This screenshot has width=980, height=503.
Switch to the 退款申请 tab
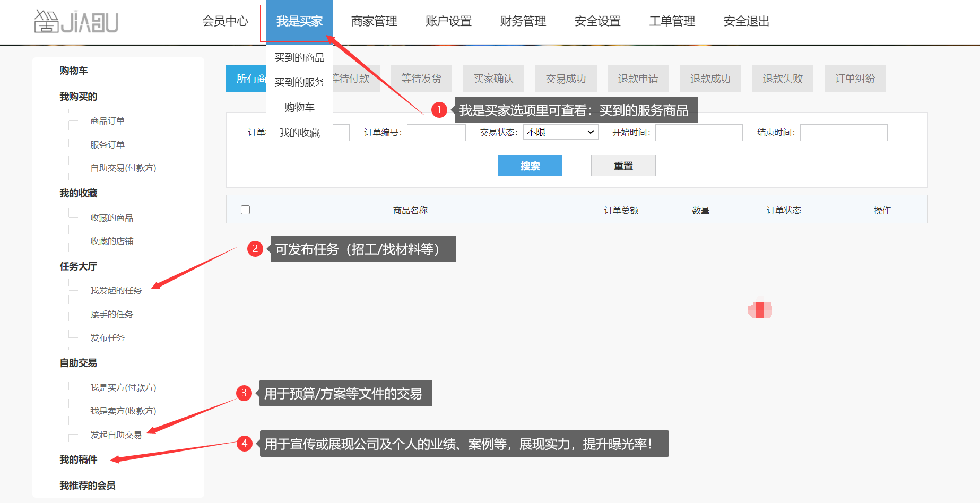click(638, 79)
